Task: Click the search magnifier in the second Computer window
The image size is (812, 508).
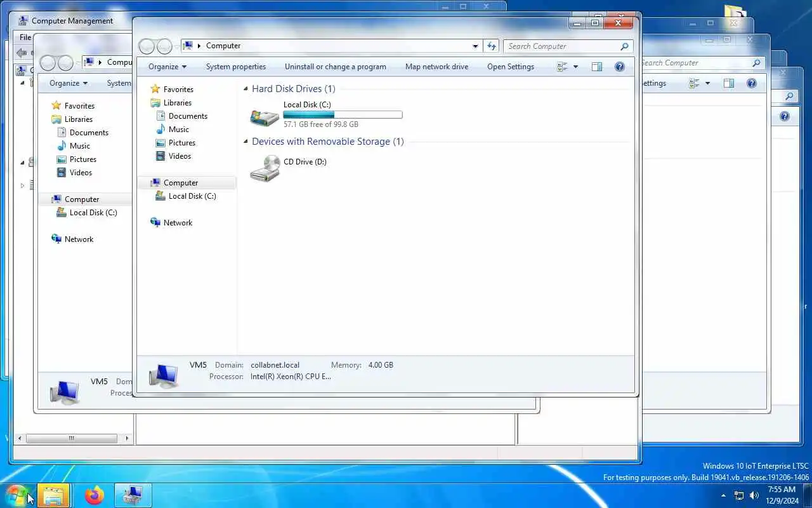Action: pyautogui.click(x=756, y=63)
